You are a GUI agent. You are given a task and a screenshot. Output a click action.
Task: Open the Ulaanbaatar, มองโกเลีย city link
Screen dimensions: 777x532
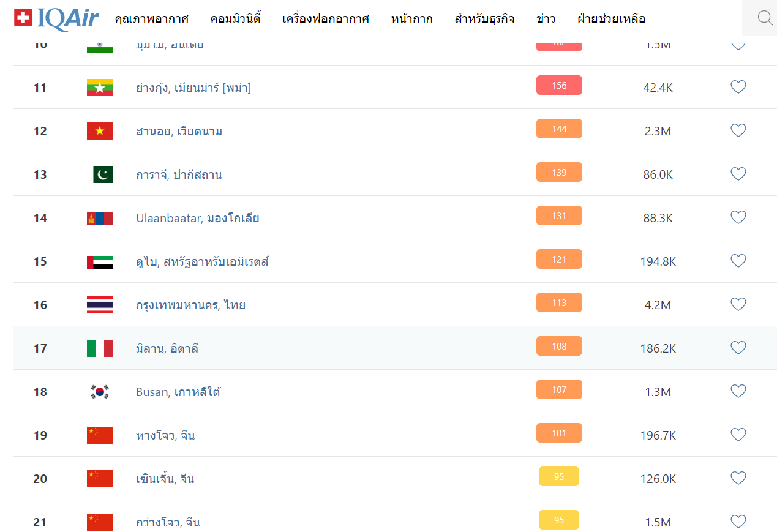click(197, 218)
